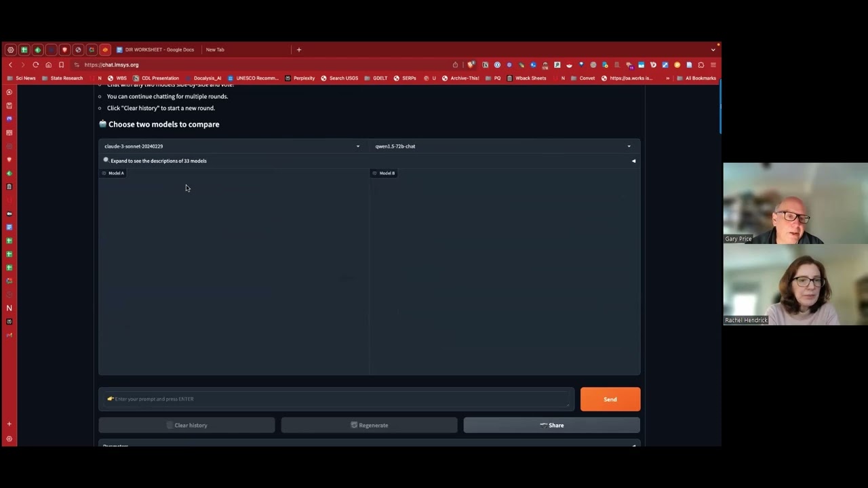Open the extensions puzzle piece menu
This screenshot has height=488, width=868.
click(x=701, y=64)
